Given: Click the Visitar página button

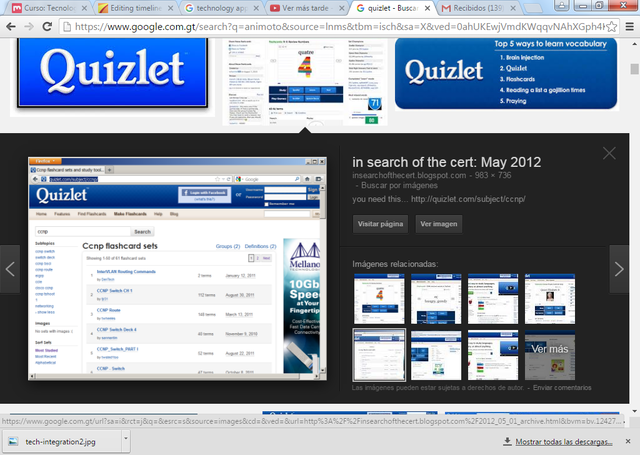Looking at the screenshot, I should point(380,224).
